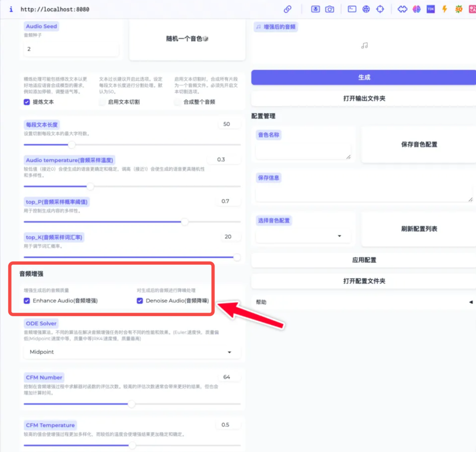
Task: Click the link chain icon in toolbar
Action: 287,9
